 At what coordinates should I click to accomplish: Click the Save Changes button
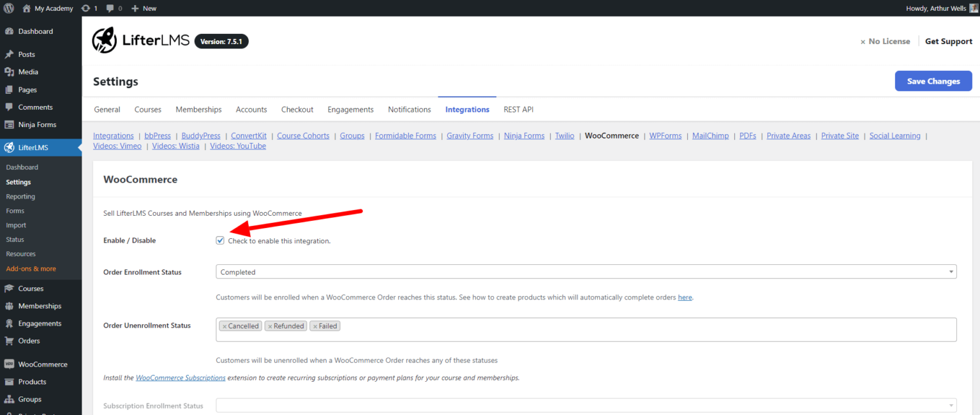click(x=933, y=80)
